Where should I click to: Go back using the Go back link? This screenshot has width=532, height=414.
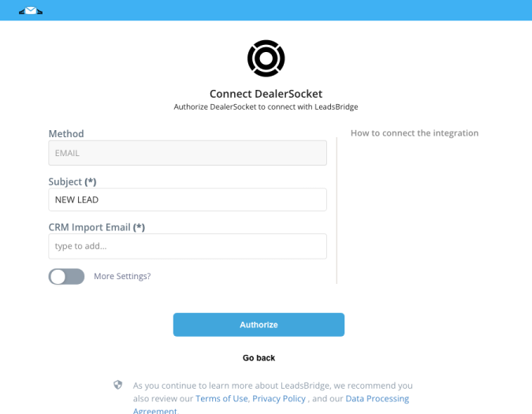(259, 358)
